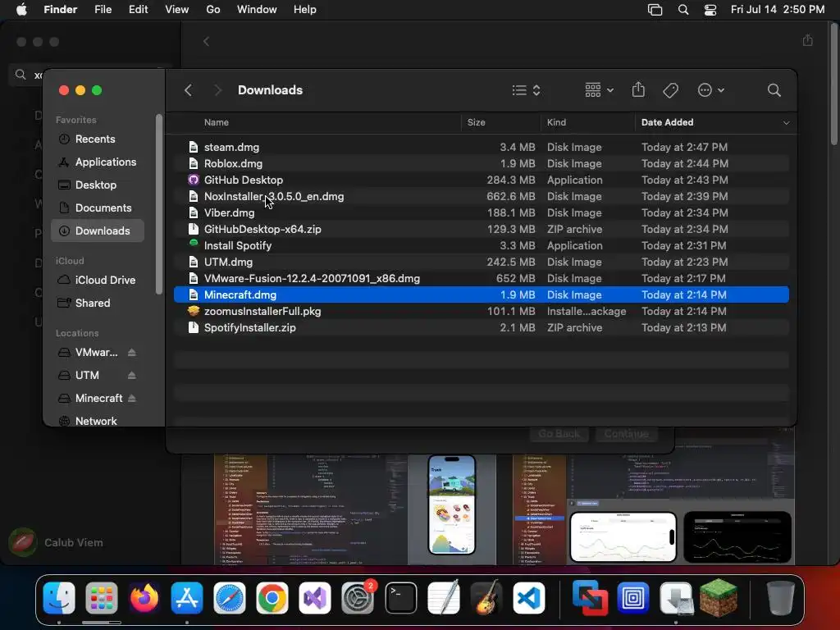Click the Share icon in Downloads toolbar
The height and width of the screenshot is (630, 840).
point(638,90)
